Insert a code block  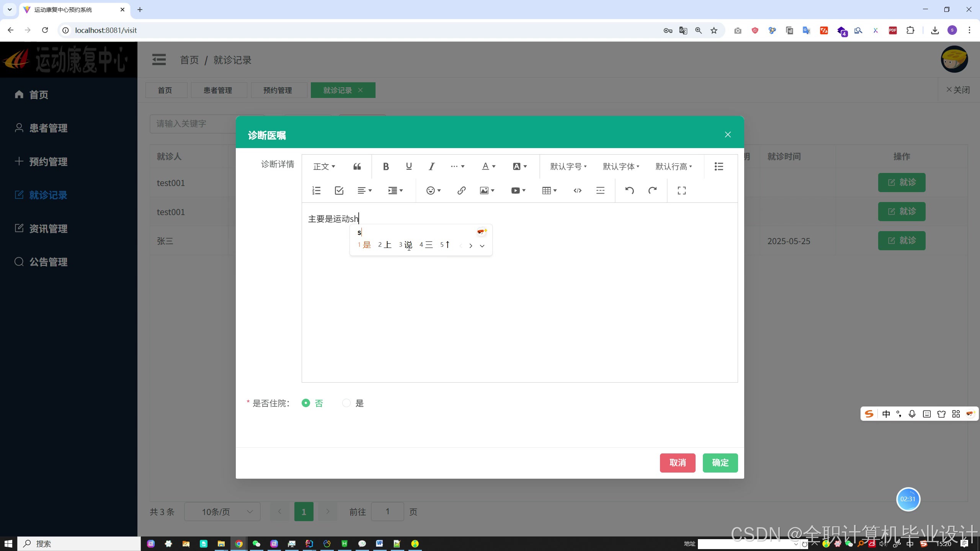pos(577,191)
